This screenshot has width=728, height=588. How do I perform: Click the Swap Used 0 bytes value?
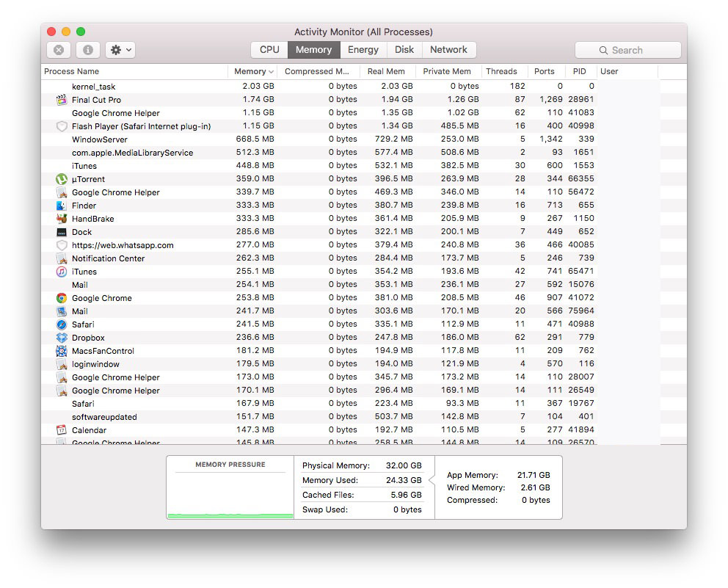tap(407, 509)
